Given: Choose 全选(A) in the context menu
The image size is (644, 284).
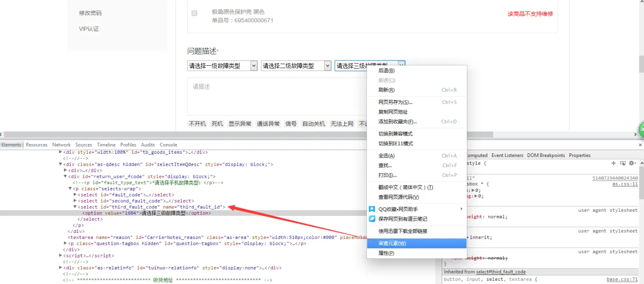Looking at the screenshot, I should (x=417, y=156).
